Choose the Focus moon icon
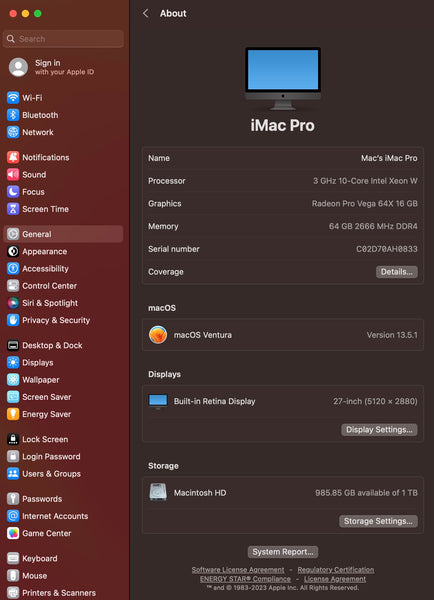The width and height of the screenshot is (434, 600). tap(13, 192)
